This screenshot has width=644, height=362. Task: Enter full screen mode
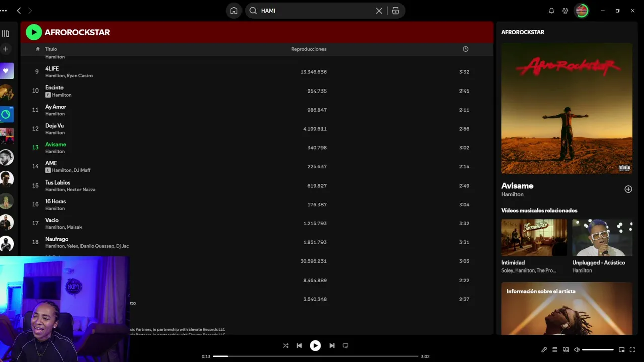tap(633, 350)
